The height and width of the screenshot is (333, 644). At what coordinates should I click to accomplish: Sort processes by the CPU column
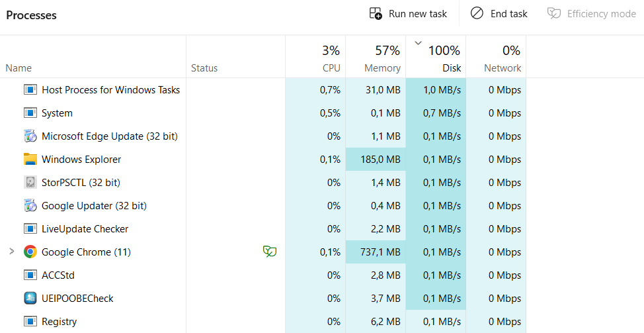coord(315,57)
